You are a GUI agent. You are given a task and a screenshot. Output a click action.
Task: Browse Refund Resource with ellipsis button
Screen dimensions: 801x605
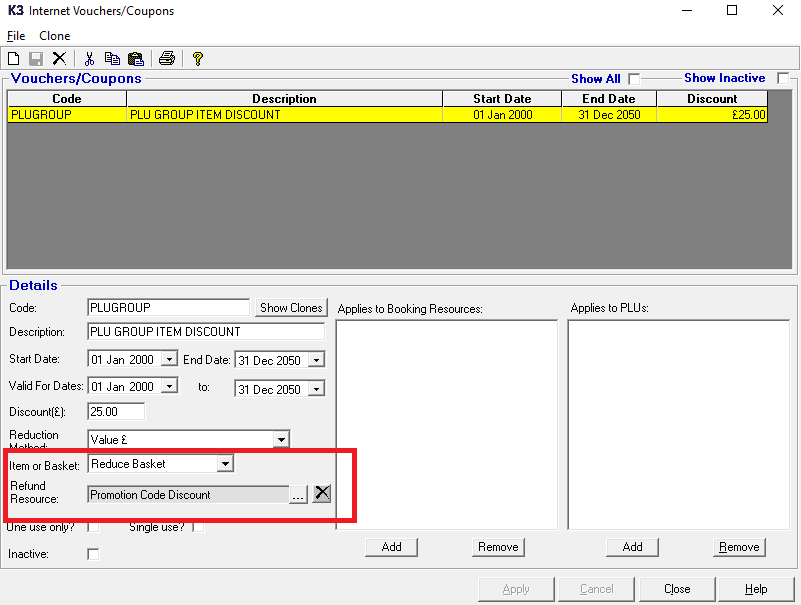point(298,495)
